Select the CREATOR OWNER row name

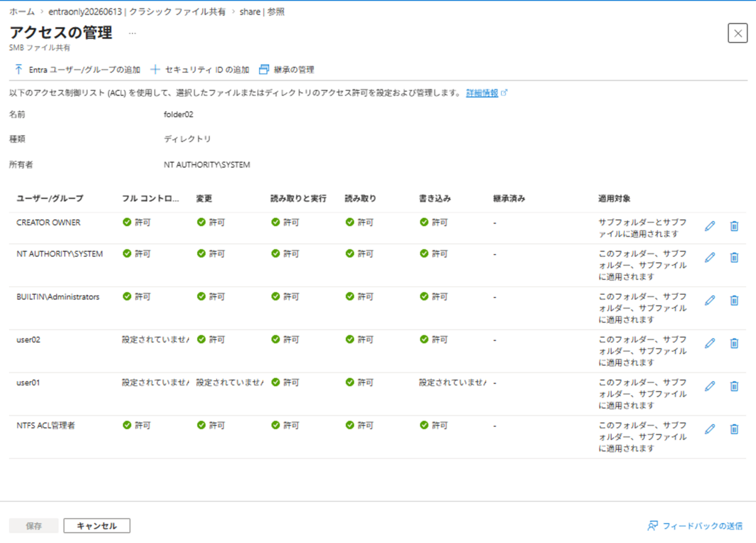pos(49,222)
